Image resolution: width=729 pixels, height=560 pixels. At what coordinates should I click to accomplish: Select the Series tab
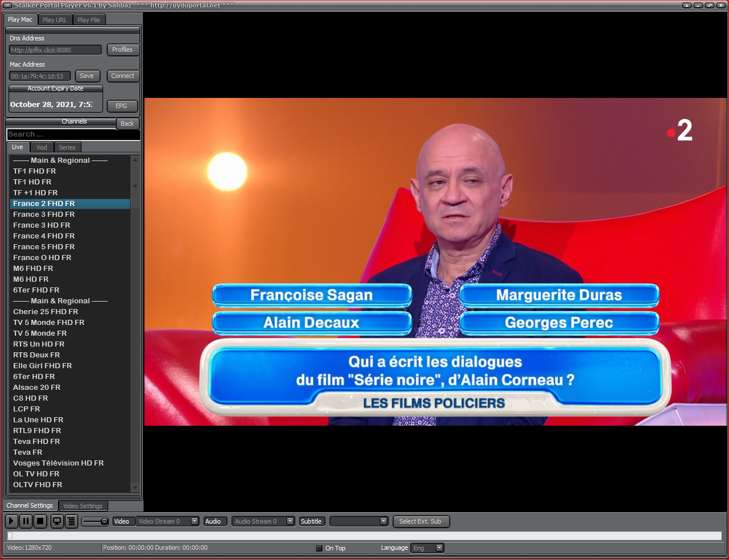pyautogui.click(x=67, y=147)
